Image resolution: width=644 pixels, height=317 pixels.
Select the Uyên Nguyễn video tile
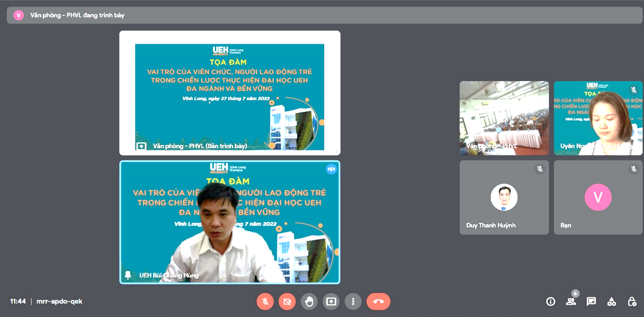598,118
